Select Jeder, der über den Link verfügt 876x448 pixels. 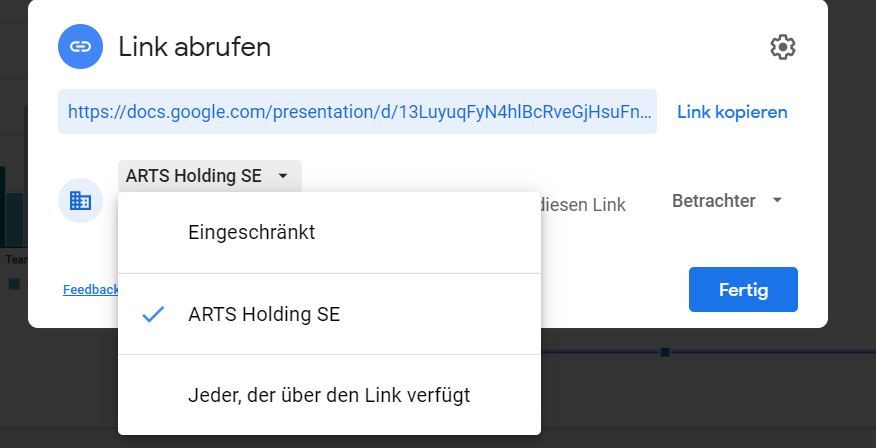[329, 395]
